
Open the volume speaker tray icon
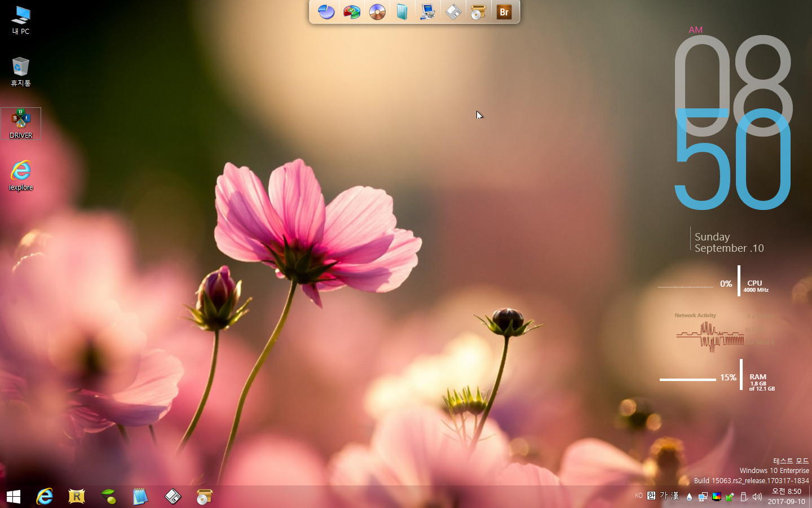757,497
